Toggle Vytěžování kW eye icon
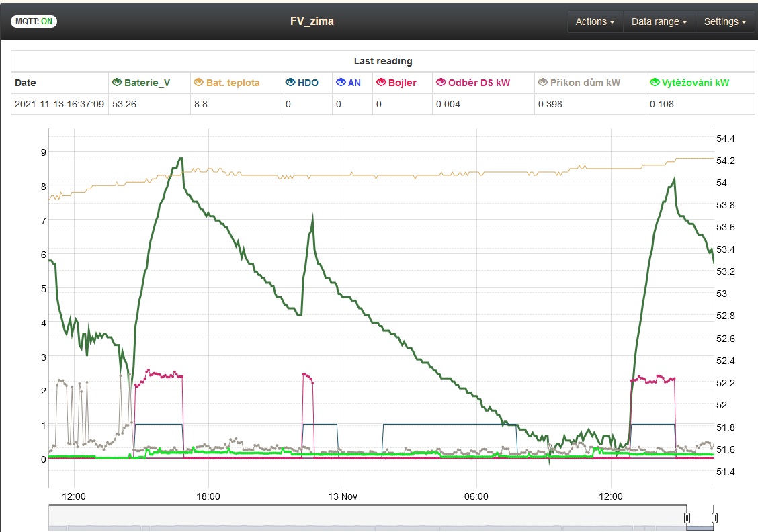Image resolution: width=758 pixels, height=532 pixels. [x=655, y=82]
